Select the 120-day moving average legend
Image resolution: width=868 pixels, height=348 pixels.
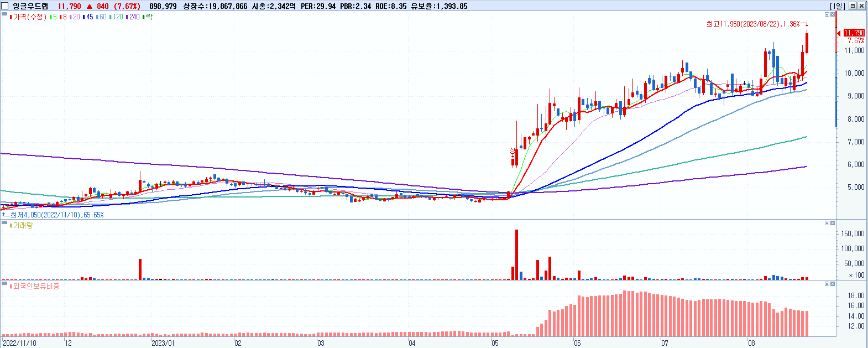tap(117, 17)
